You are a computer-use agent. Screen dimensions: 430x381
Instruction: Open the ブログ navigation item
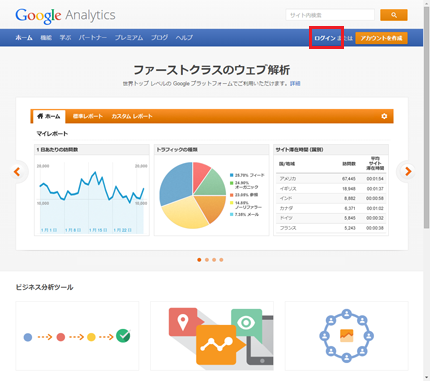coord(159,38)
